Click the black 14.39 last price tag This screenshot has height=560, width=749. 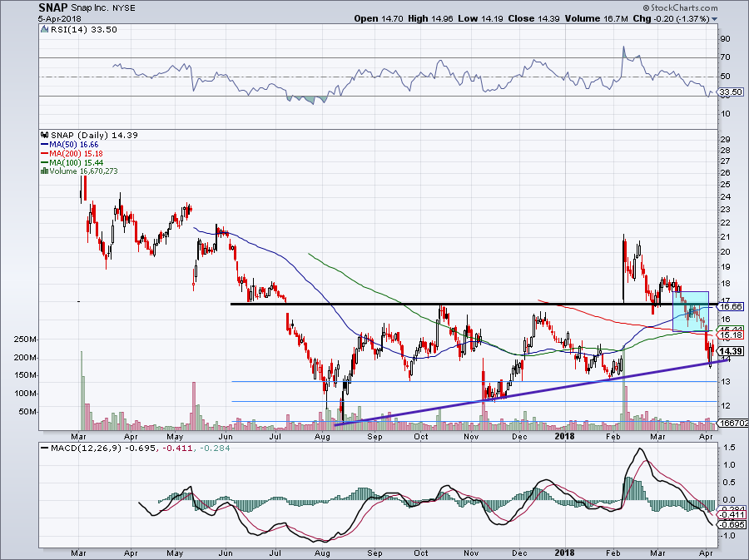pyautogui.click(x=731, y=351)
